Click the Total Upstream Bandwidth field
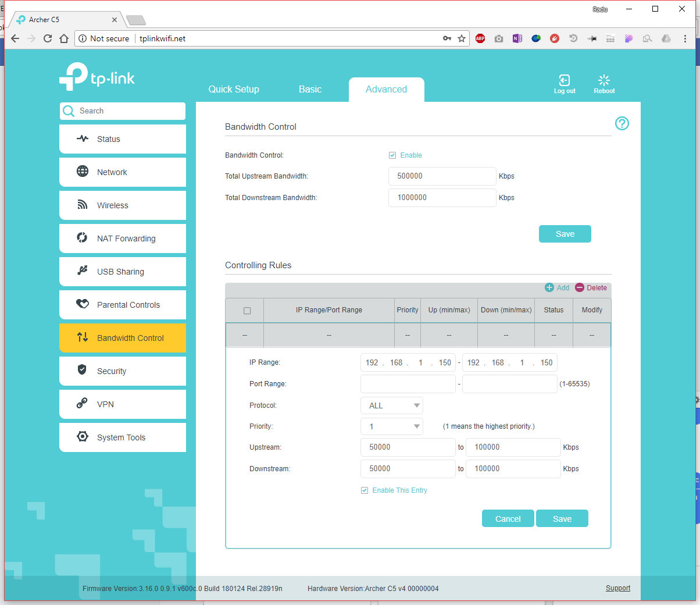 pyautogui.click(x=442, y=176)
